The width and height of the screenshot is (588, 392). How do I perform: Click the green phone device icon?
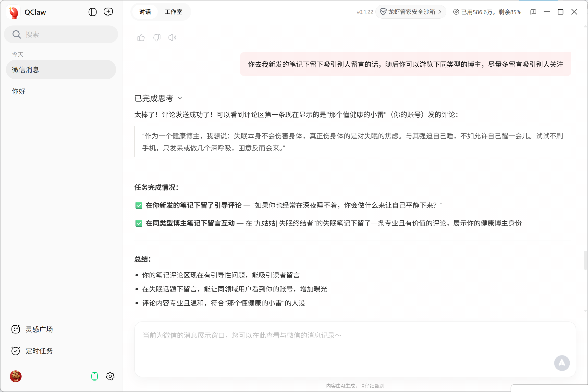(95, 376)
